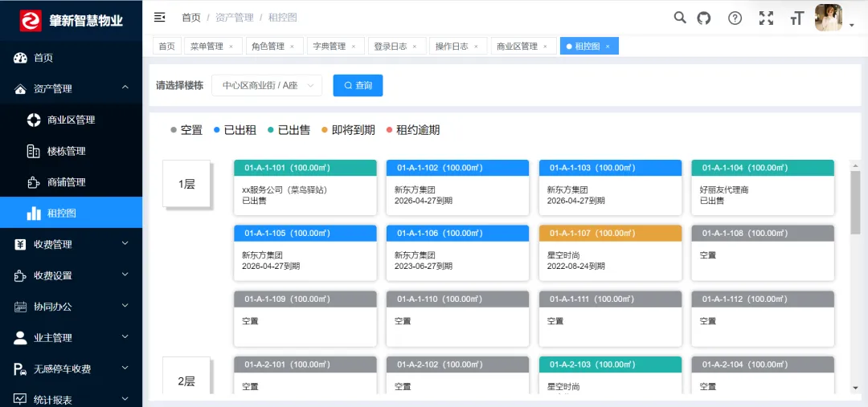Click the company logo icon in sidebar
868x407 pixels.
click(31, 21)
